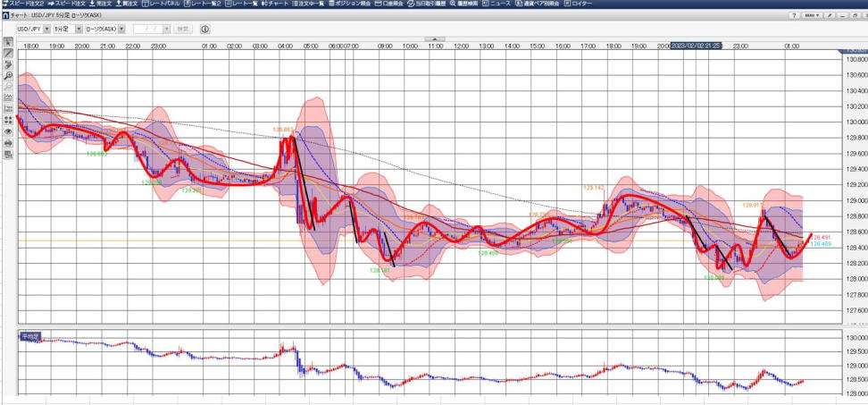Open ポジション照会 in the top menu

pyautogui.click(x=353, y=4)
